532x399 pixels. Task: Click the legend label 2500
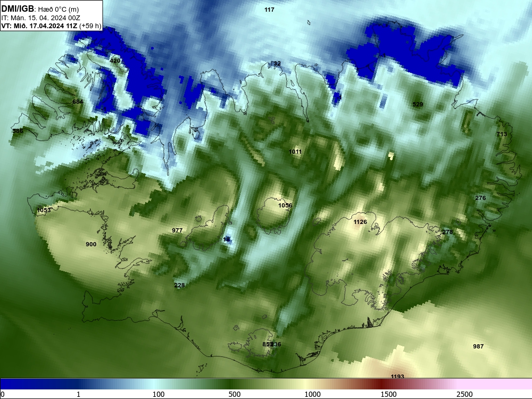click(x=464, y=394)
